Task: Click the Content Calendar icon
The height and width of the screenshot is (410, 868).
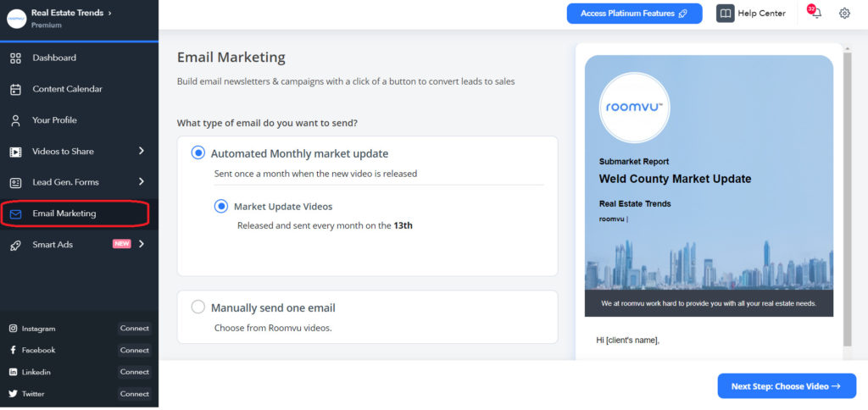Action: point(15,89)
